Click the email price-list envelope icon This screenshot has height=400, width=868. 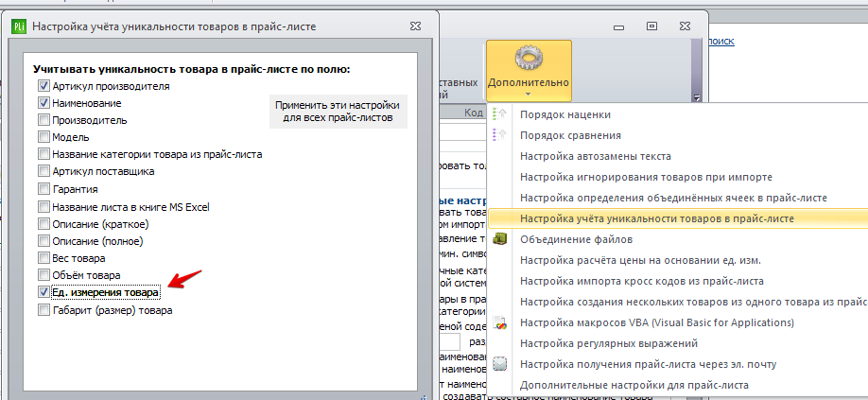pos(499,364)
